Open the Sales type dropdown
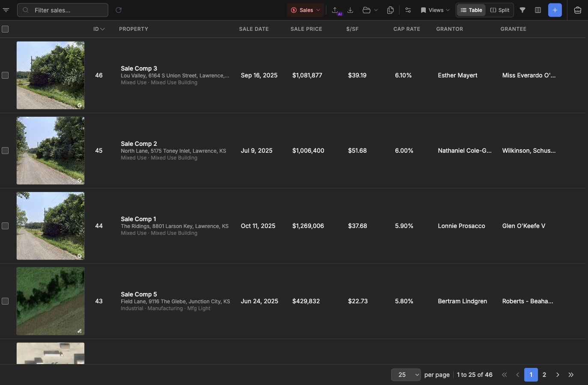This screenshot has width=588, height=385. (306, 10)
